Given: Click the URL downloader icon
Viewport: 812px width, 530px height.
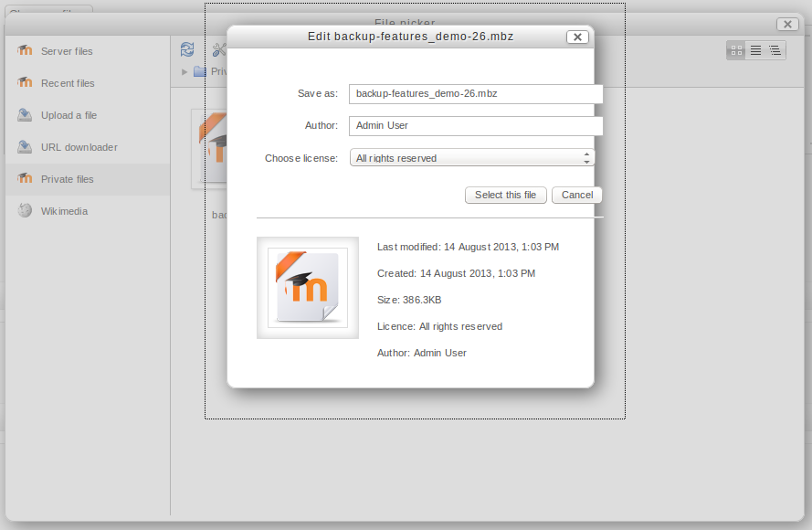Looking at the screenshot, I should pos(25,146).
